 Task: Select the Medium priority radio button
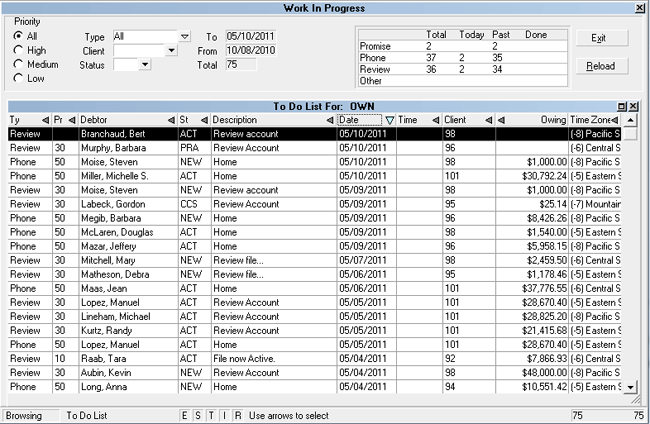(18, 64)
